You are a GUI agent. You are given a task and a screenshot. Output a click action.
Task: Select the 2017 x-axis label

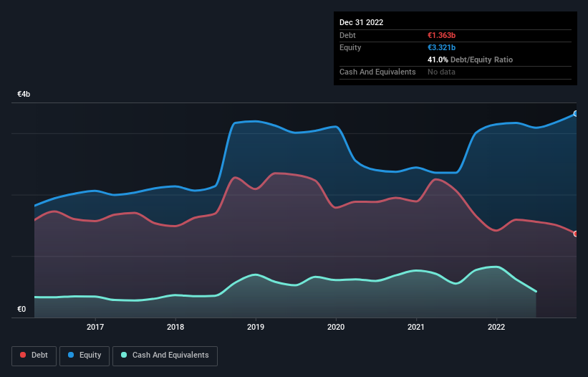tap(95, 327)
